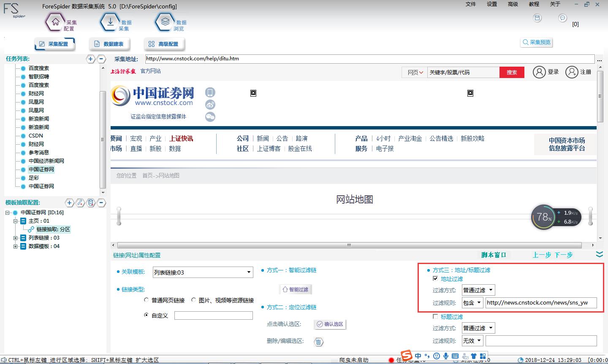This screenshot has height=364, width=608.
Task: Delete selection using the trash icon
Action: pos(319,342)
